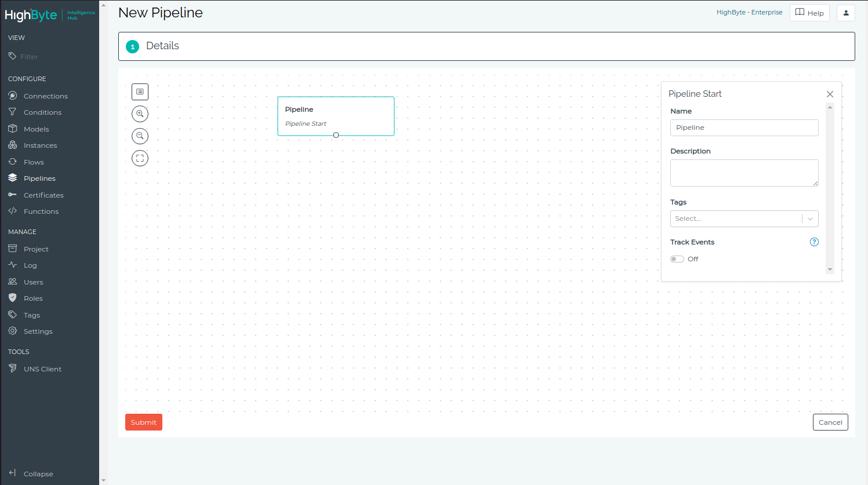Open the Help documentation button

click(809, 13)
